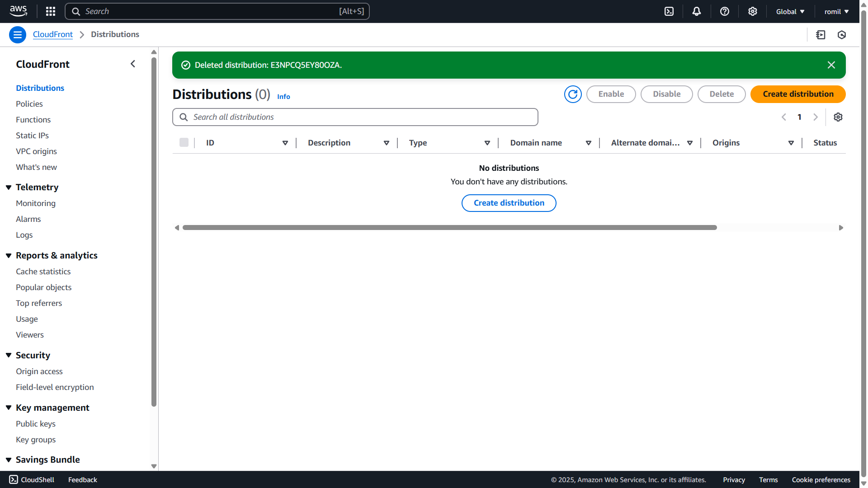Refresh the distributions list
Viewport: 868px width, 488px height.
(x=573, y=94)
